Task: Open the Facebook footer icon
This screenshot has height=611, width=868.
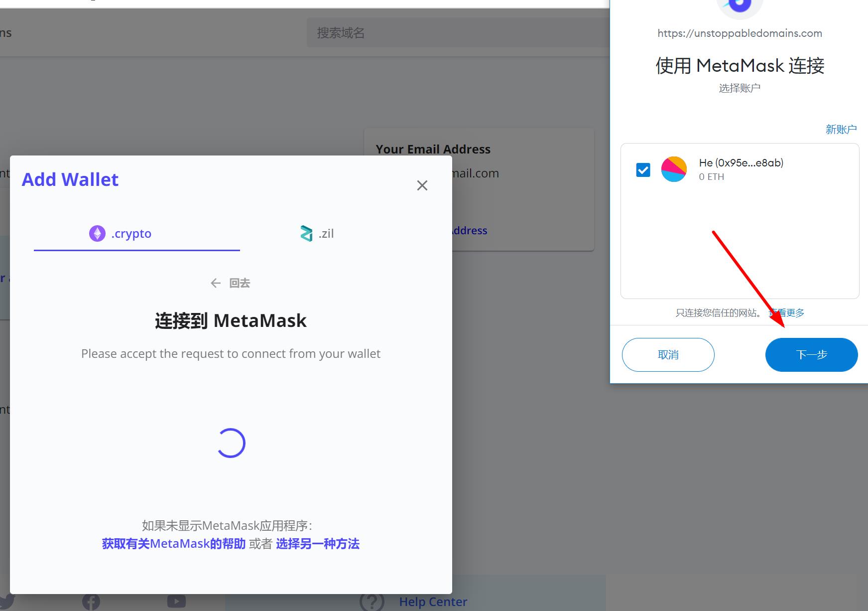Action: coord(91,602)
